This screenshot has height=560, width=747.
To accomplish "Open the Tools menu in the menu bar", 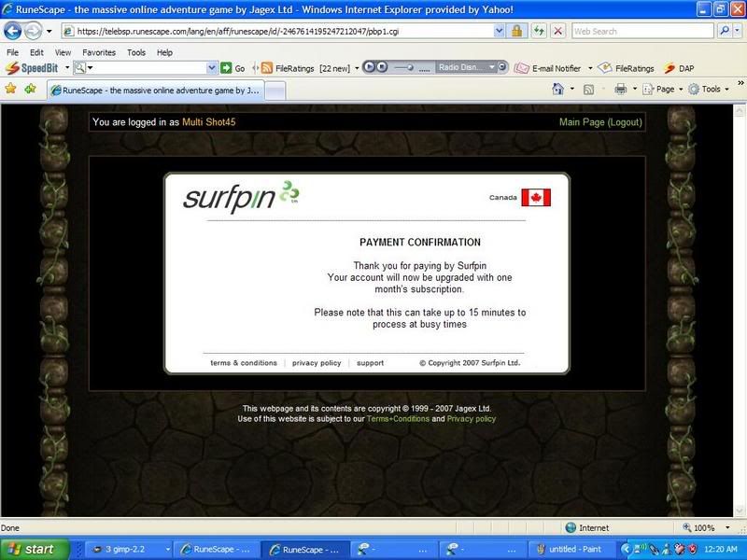I will [x=136, y=52].
